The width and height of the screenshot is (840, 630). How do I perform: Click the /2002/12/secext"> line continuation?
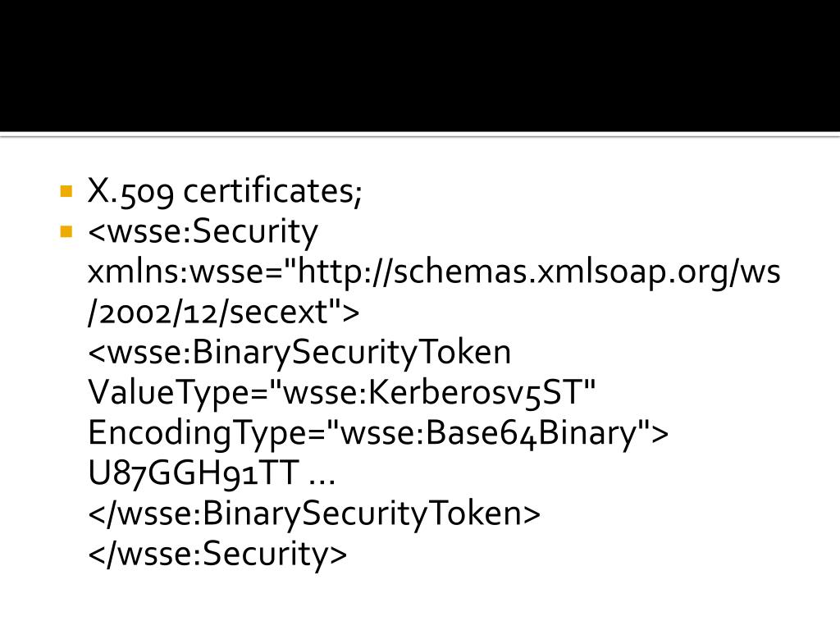point(223,313)
